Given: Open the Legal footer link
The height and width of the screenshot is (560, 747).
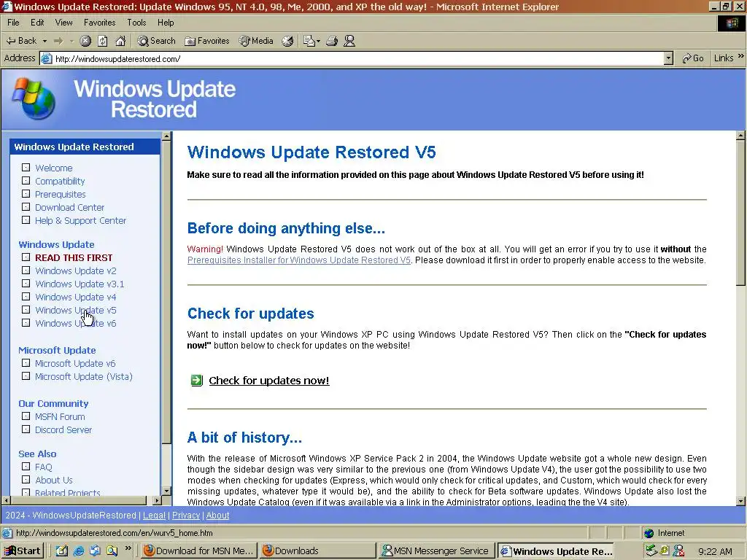Looking at the screenshot, I should 155,516.
